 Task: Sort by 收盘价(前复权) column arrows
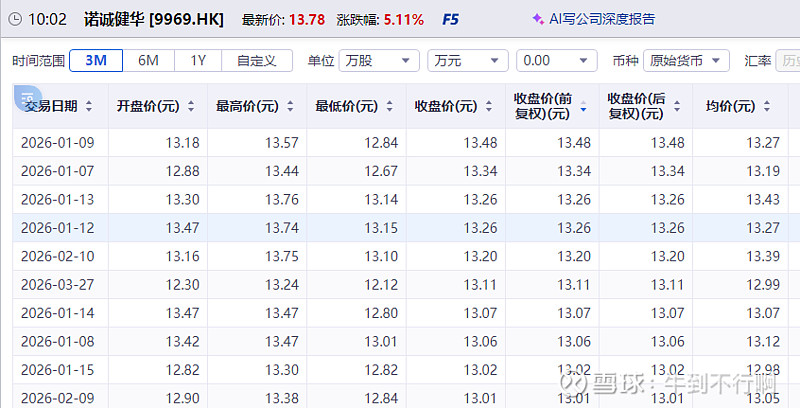[x=583, y=106]
